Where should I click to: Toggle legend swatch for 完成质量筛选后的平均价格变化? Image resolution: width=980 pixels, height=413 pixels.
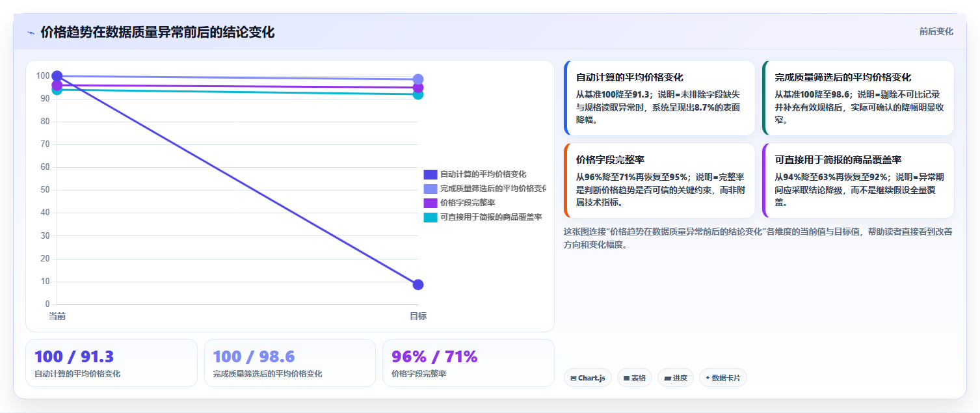[x=430, y=189]
